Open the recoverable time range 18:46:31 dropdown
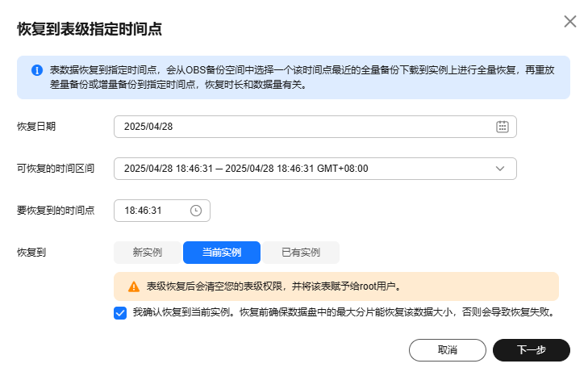This screenshot has height=372, width=588. [x=315, y=169]
